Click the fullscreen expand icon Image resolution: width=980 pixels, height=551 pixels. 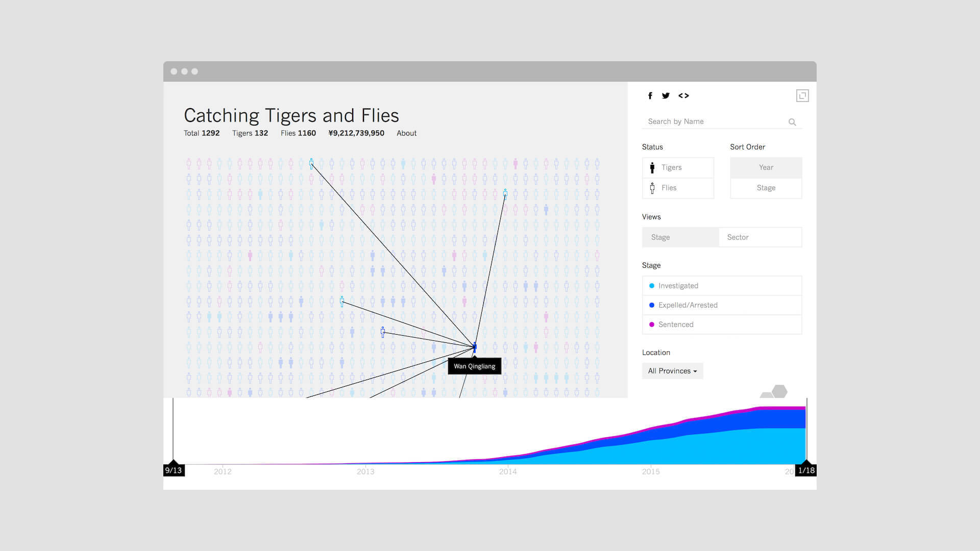coord(802,95)
